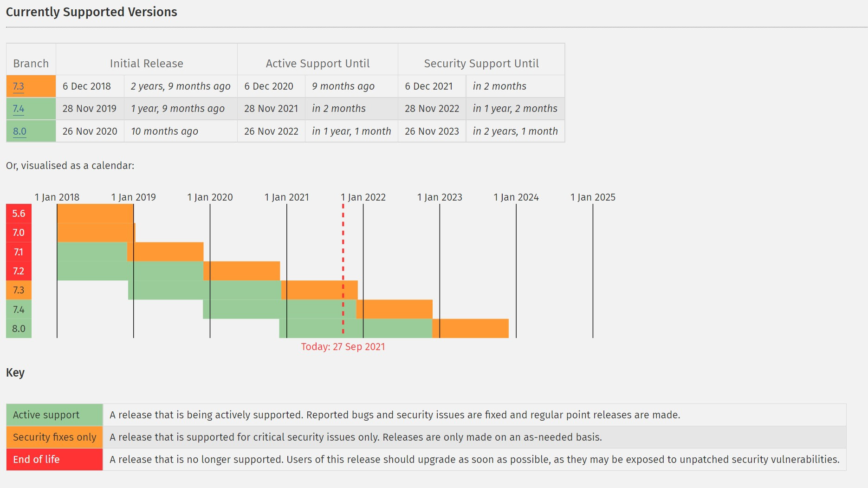Open the 7.4 branch link
Image resolution: width=868 pixels, height=488 pixels.
(x=19, y=109)
